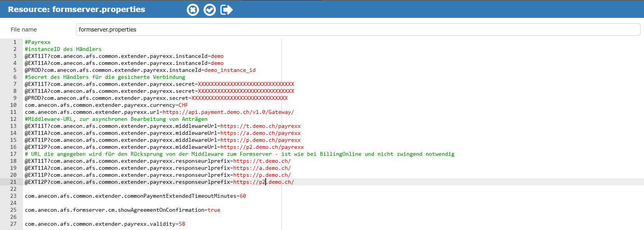Click line number 10 in gutter
The width and height of the screenshot is (644, 230).
click(x=13, y=105)
